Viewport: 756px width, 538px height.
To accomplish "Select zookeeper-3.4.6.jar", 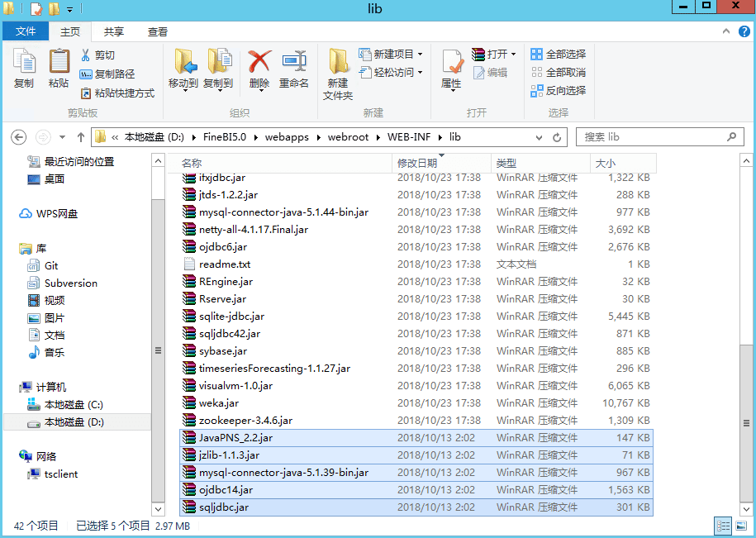I will pos(416,421).
